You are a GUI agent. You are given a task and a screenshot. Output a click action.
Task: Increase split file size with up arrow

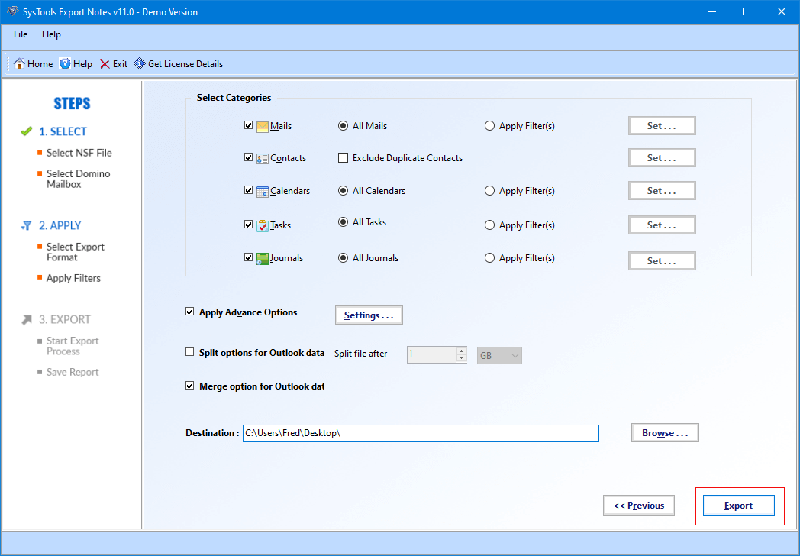(x=461, y=351)
